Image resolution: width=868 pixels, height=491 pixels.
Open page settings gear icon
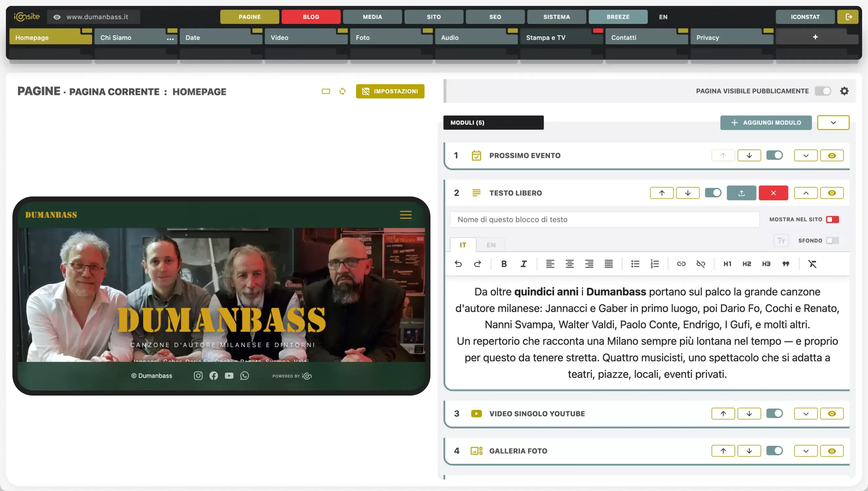point(844,91)
